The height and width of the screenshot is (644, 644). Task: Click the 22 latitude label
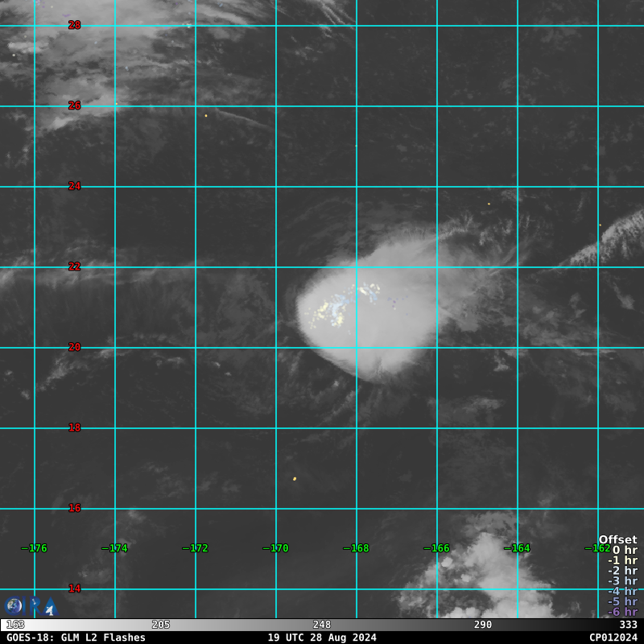coord(74,266)
